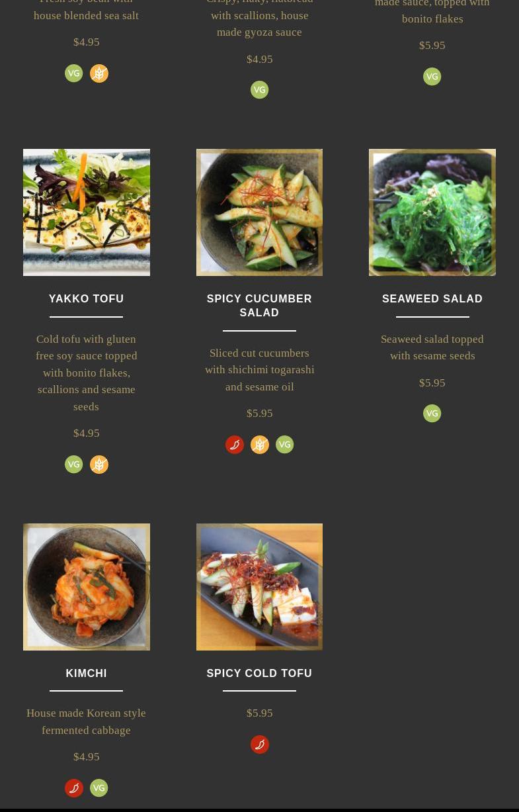
Task: Select the Kimchi menu item title
Action: [x=87, y=673]
